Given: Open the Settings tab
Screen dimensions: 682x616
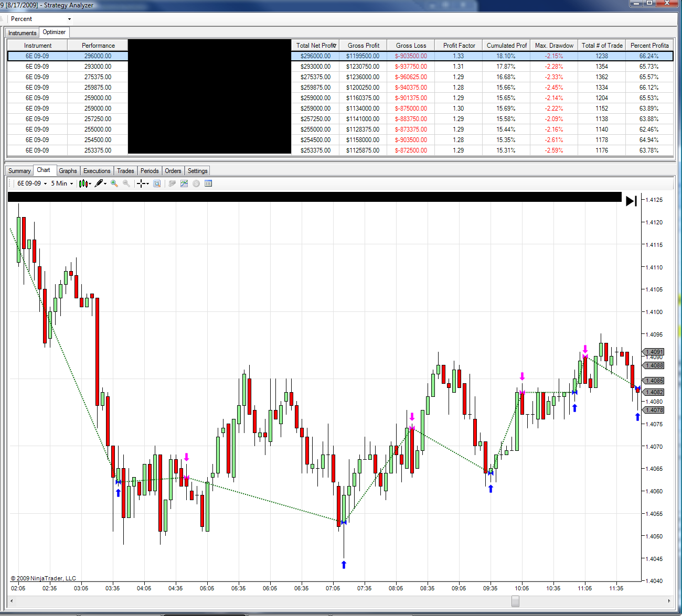Looking at the screenshot, I should click(x=198, y=171).
